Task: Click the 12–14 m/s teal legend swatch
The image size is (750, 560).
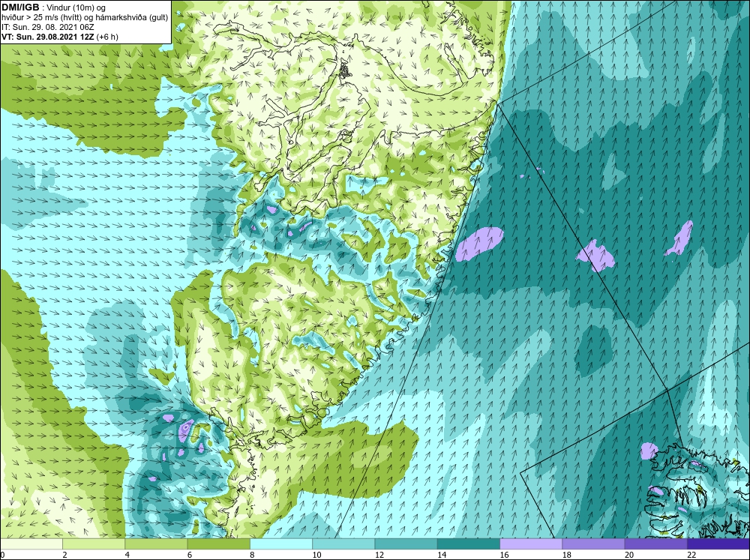Action: click(406, 544)
